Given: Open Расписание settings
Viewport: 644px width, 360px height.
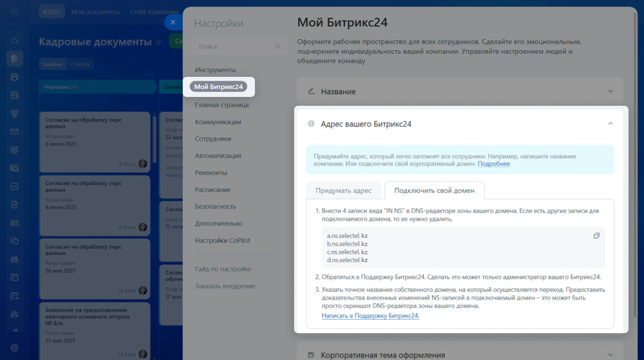Looking at the screenshot, I should (x=213, y=190).
